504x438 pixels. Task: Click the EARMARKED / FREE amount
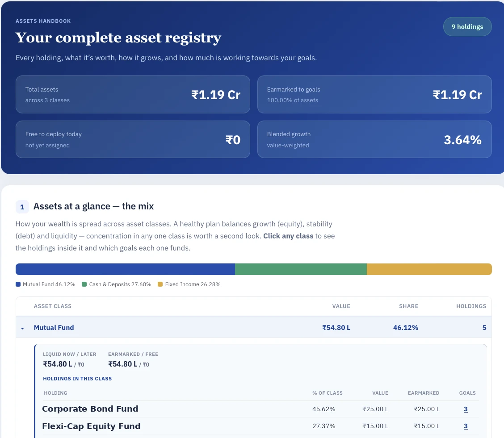129,364
